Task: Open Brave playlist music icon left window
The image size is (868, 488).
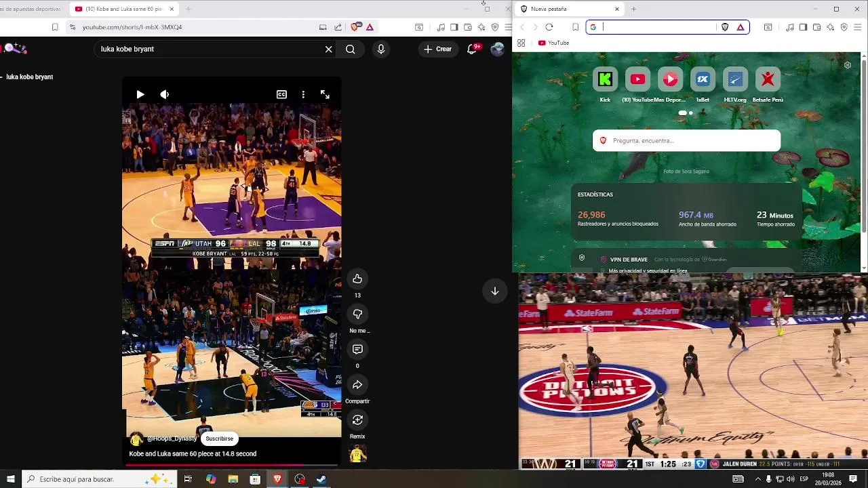Action: click(441, 27)
